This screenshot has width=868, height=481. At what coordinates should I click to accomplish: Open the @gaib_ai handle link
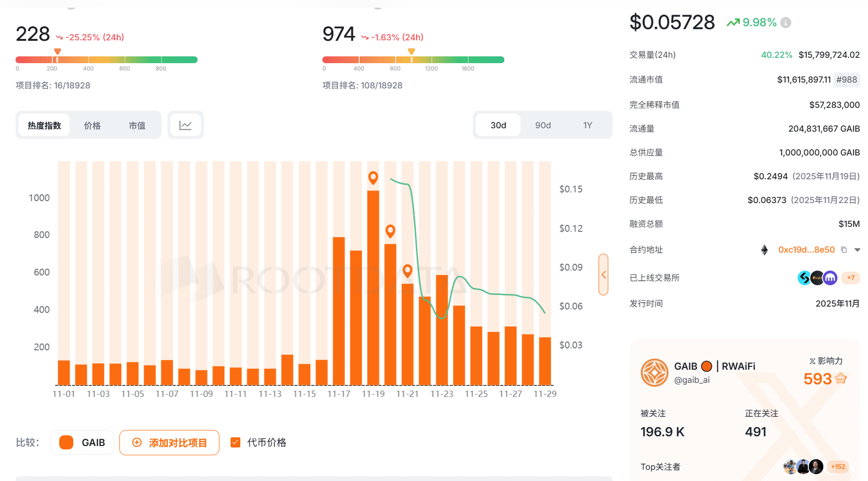[x=692, y=380]
